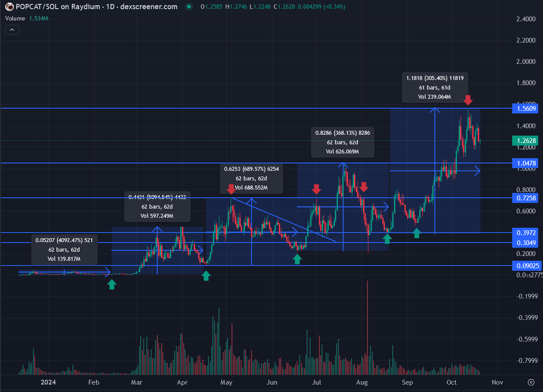Select red down arrow at October high
The image size is (543, 392).
468,100
